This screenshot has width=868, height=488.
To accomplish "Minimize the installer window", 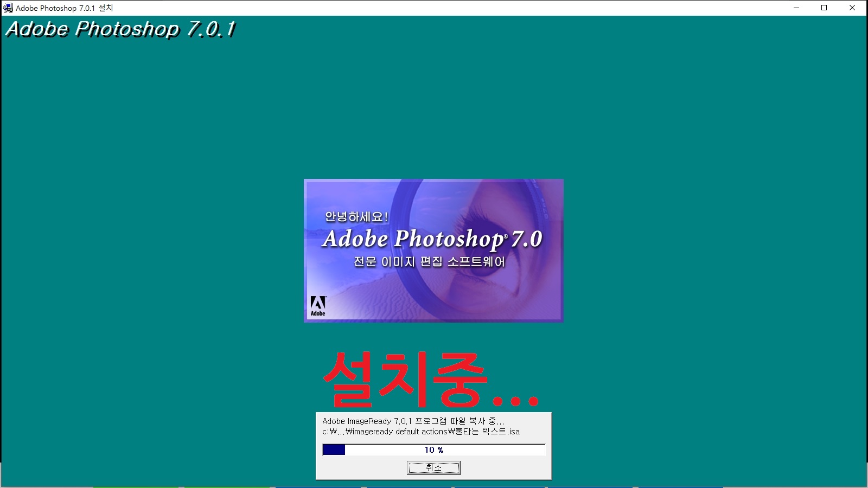I will click(x=796, y=8).
